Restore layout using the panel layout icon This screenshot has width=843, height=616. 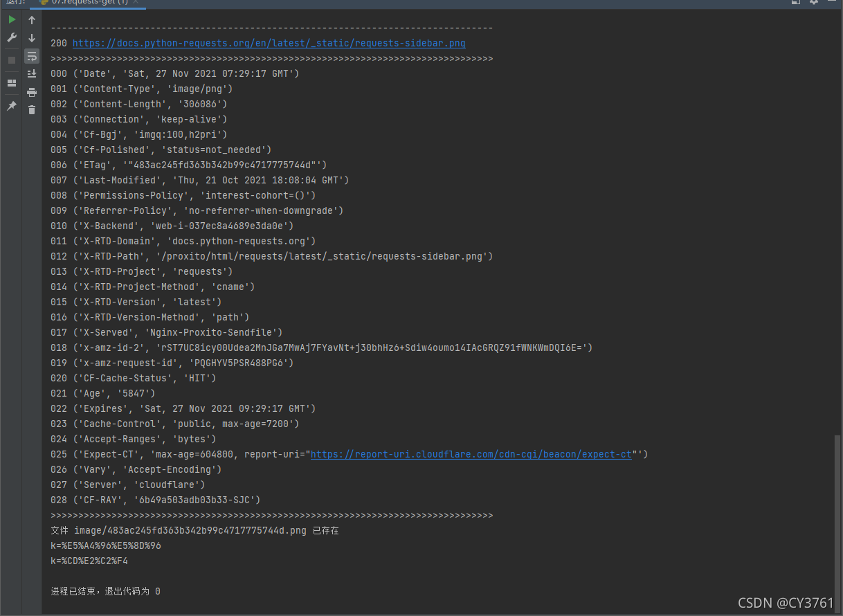12,83
